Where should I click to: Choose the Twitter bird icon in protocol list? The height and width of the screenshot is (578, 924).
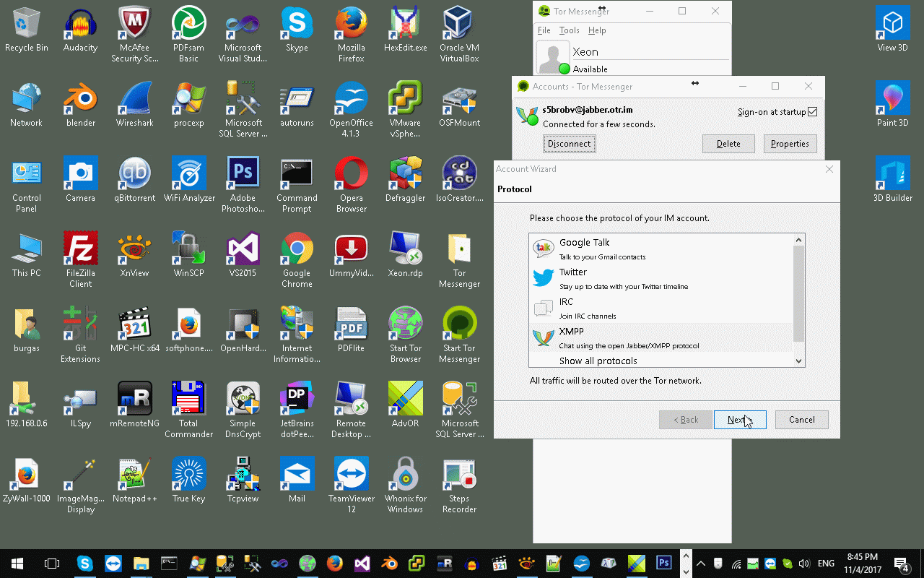[543, 278]
